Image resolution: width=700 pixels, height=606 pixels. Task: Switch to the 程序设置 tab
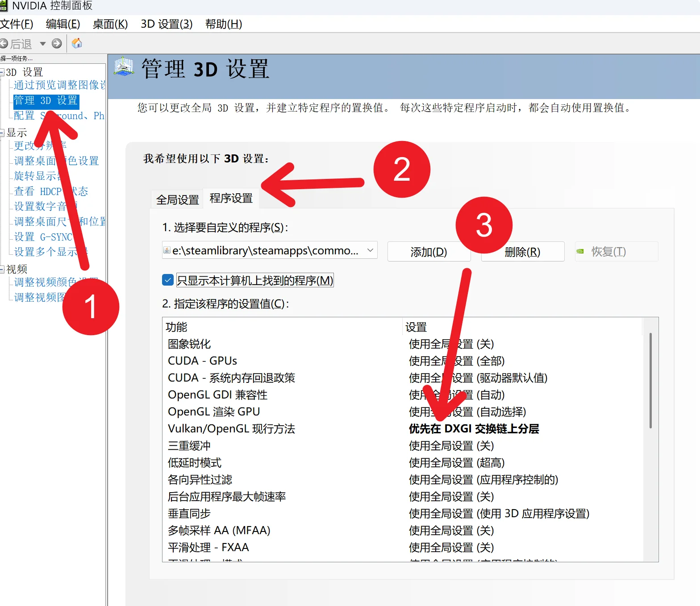pos(231,198)
